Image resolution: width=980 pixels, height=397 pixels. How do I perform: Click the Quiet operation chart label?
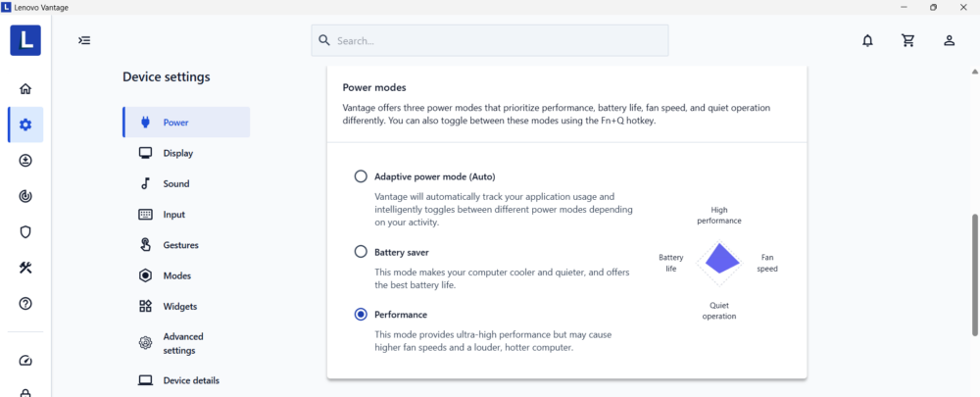point(718,311)
